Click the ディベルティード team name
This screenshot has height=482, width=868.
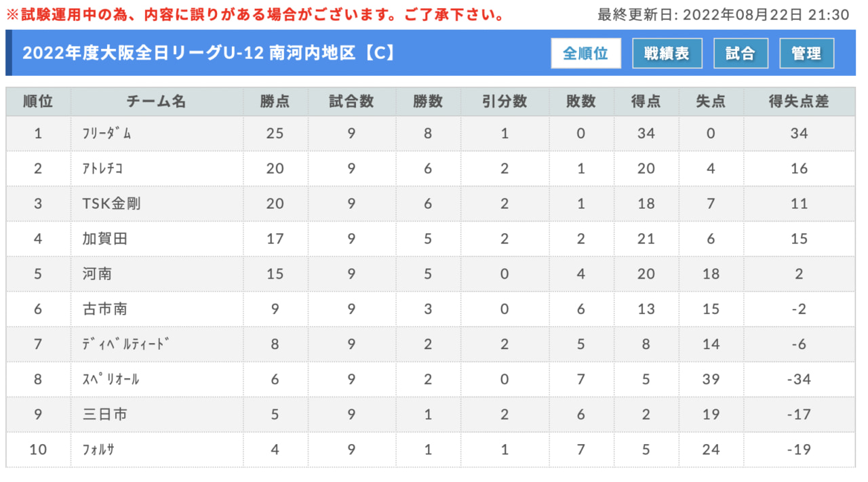(125, 344)
